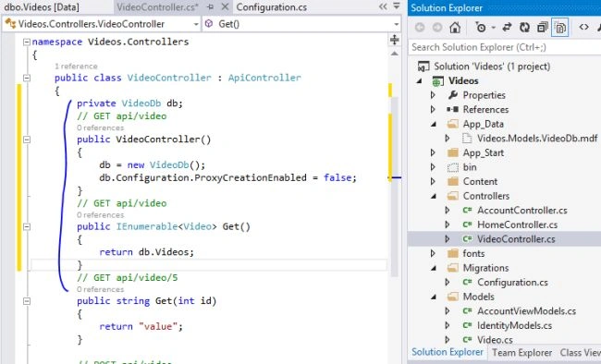The image size is (601, 364).
Task: Collapse the App_Data folder
Action: coord(434,124)
